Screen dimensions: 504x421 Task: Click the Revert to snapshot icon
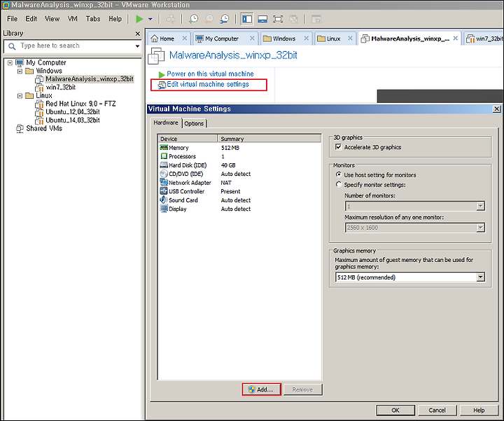tap(209, 20)
